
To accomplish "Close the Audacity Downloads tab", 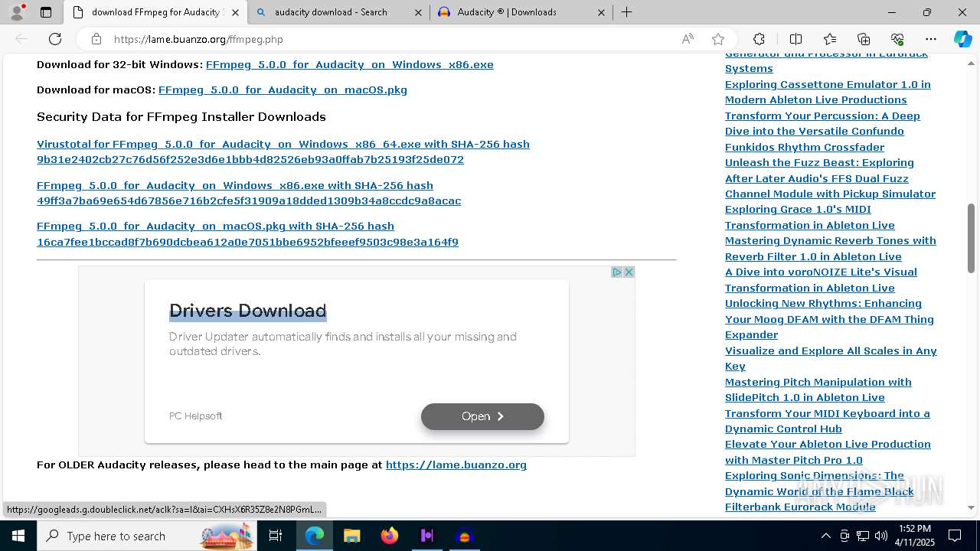I will (601, 12).
